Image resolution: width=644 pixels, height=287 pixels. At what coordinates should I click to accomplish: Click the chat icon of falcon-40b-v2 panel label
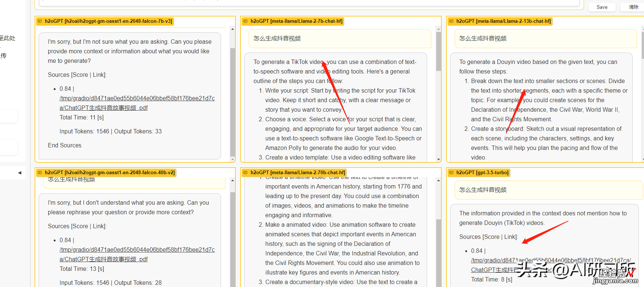(40, 173)
